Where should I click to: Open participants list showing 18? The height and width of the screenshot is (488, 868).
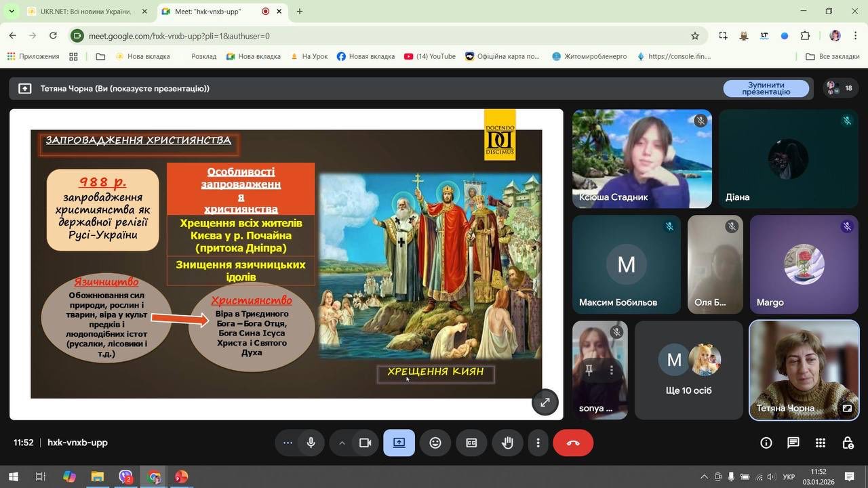[x=840, y=88]
